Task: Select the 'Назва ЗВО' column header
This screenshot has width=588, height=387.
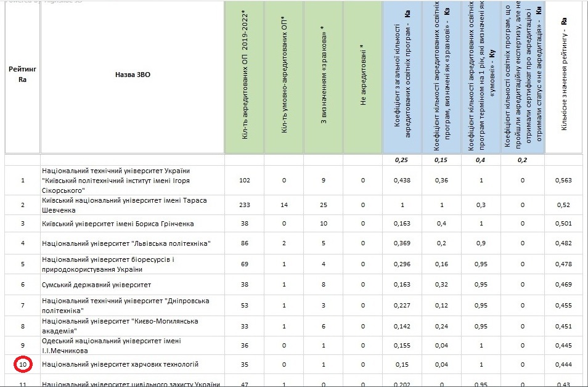Action: click(x=133, y=75)
